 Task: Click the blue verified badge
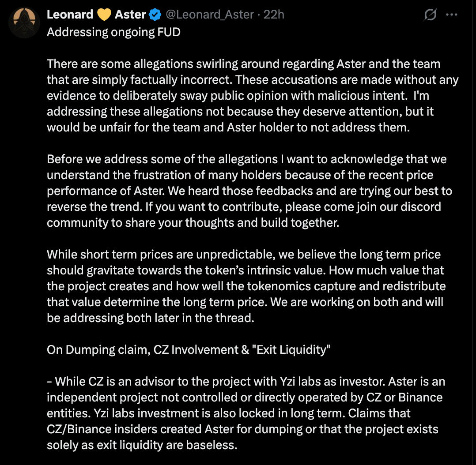pos(155,15)
